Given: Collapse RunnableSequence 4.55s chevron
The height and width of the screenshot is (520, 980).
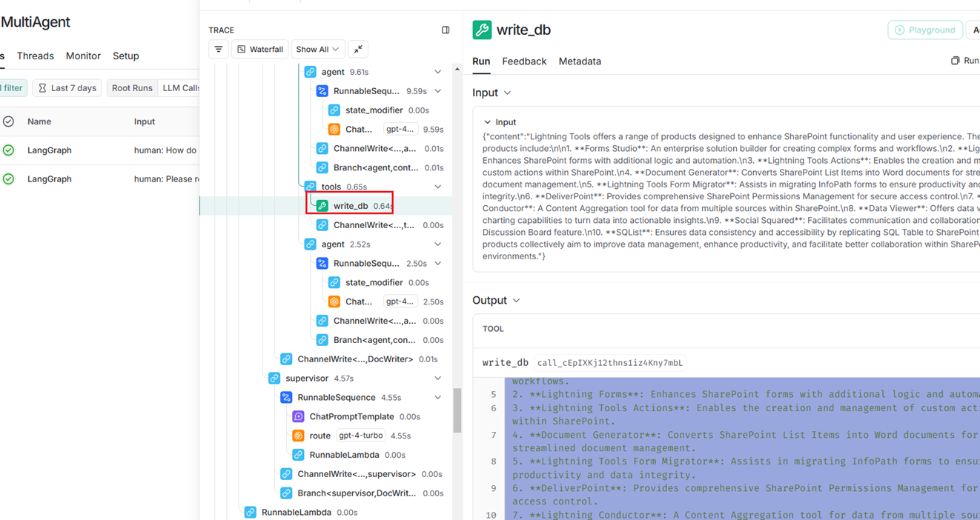Looking at the screenshot, I should coord(437,398).
